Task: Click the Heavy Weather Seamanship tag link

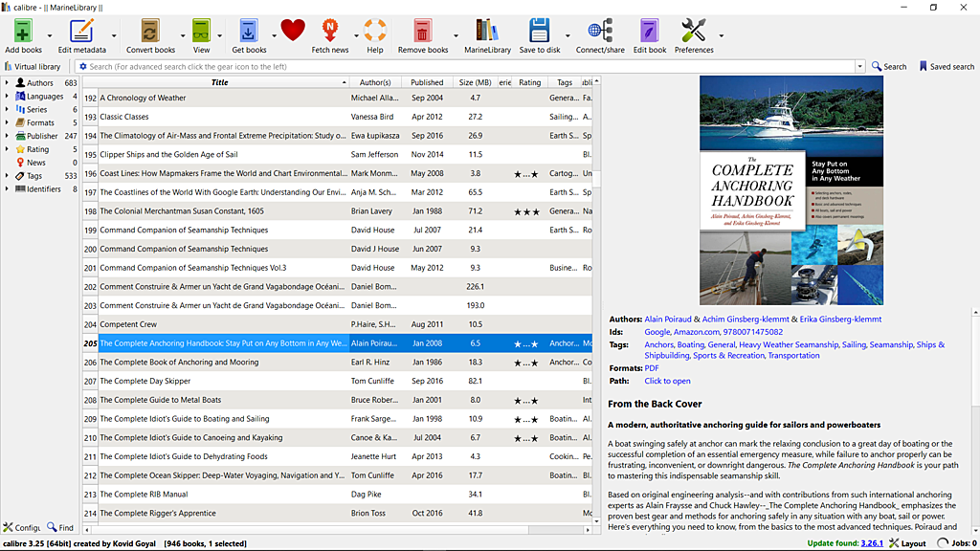Action: [x=789, y=344]
